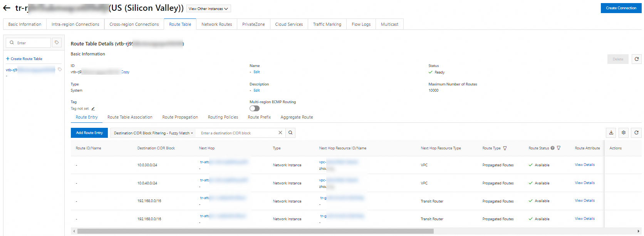Image resolution: width=644 pixels, height=236 pixels.
Task: Open the View Other Instances dropdown
Action: 208,8
